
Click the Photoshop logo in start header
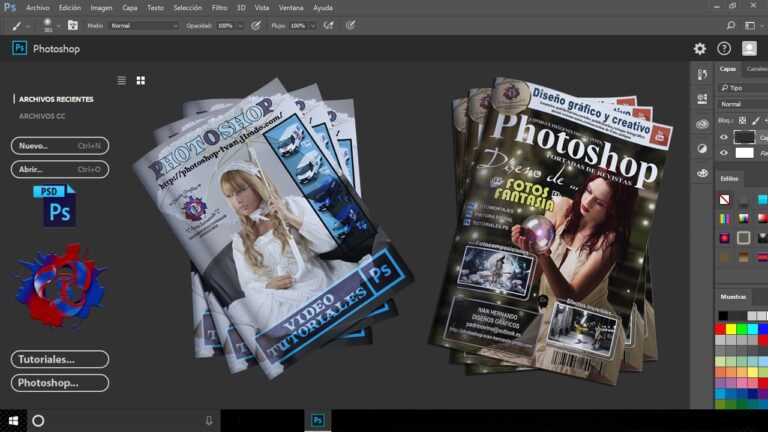coord(19,48)
